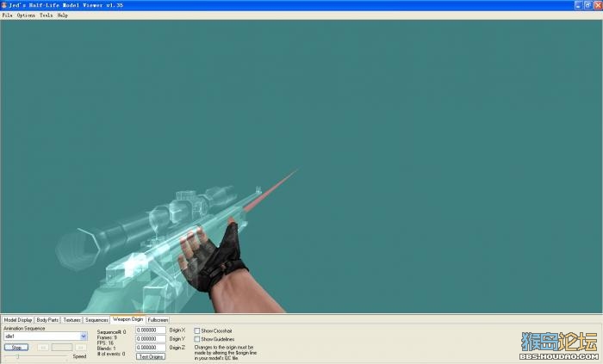The width and height of the screenshot is (603, 364).
Task: Enable the Show Guidelines checkbox
Action: tap(197, 339)
